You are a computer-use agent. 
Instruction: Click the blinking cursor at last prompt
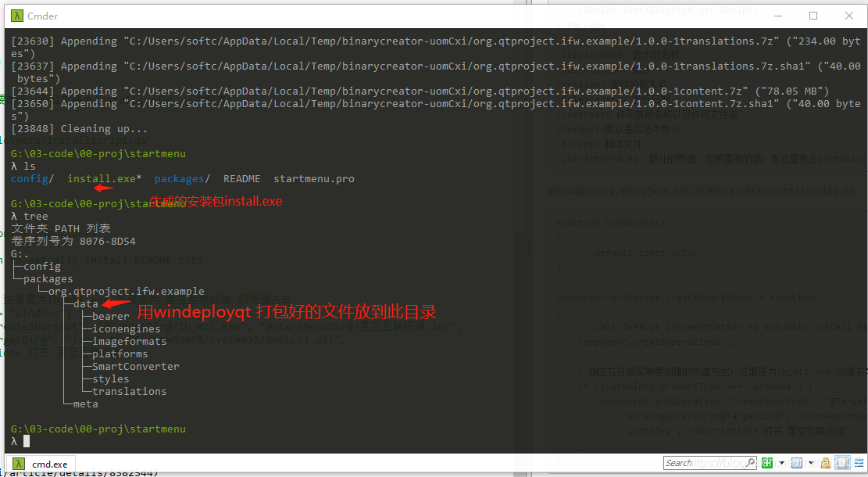[x=27, y=442]
